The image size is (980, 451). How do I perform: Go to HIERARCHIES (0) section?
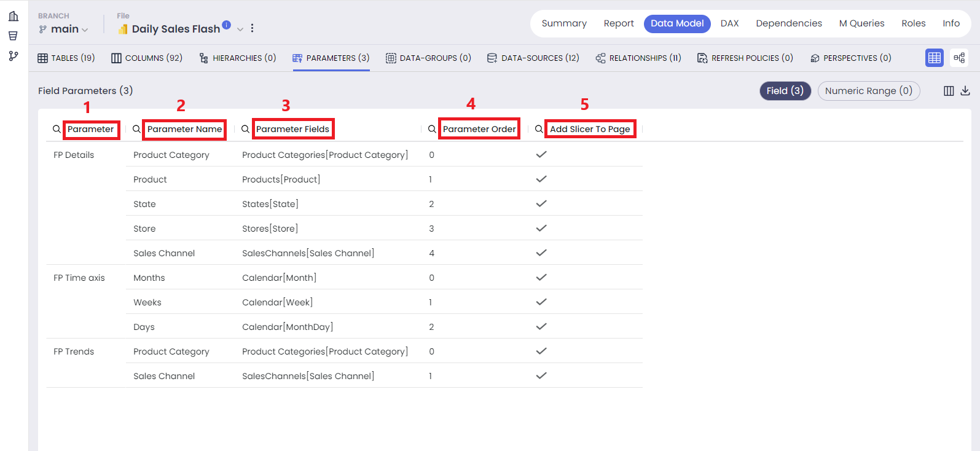[238, 58]
